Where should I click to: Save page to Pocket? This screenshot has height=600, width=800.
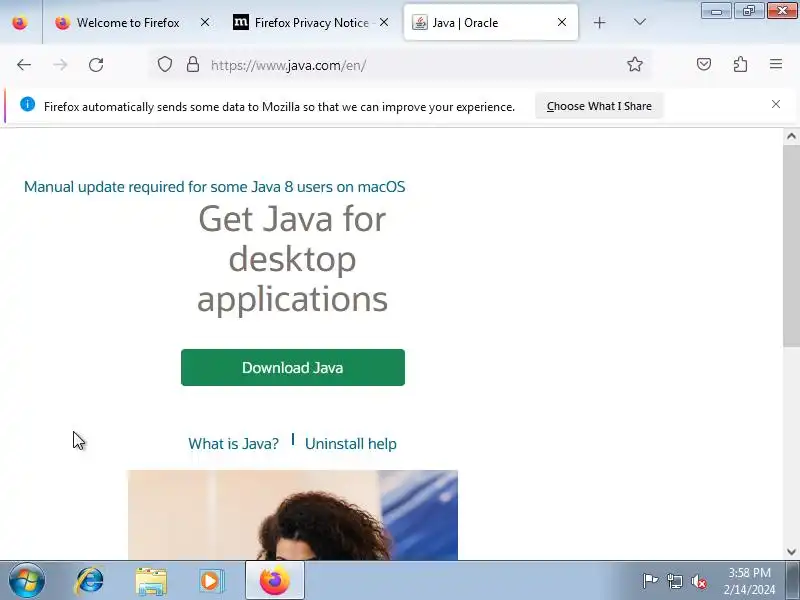point(704,64)
